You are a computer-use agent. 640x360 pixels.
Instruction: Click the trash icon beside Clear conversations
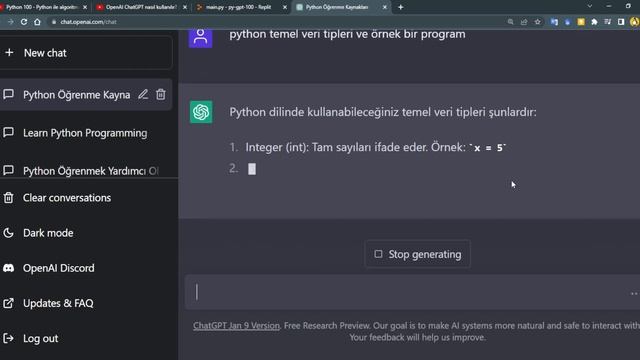click(x=9, y=198)
